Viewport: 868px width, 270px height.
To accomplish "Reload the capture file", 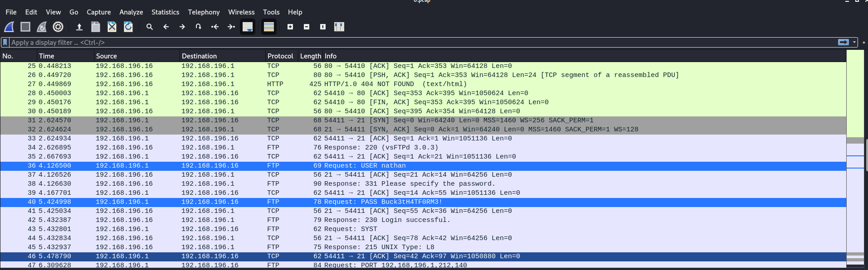I will [128, 27].
